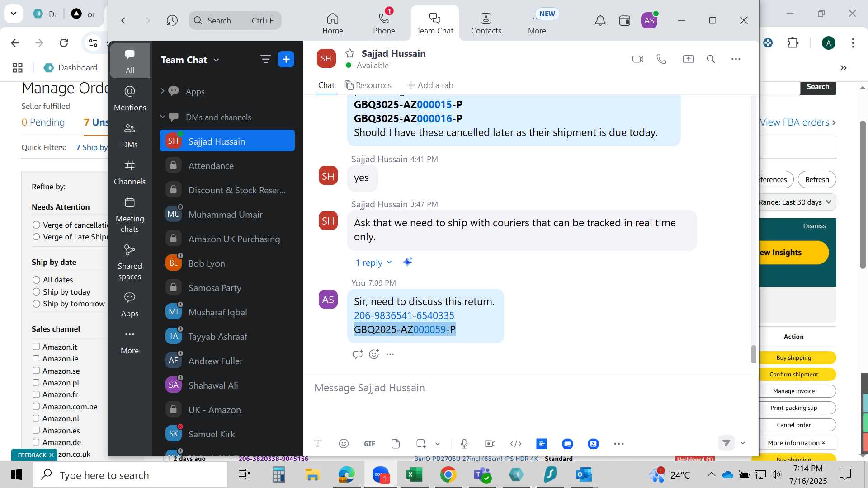Image resolution: width=868 pixels, height=488 pixels.
Task: Select Ship by today radio button
Action: [37, 292]
